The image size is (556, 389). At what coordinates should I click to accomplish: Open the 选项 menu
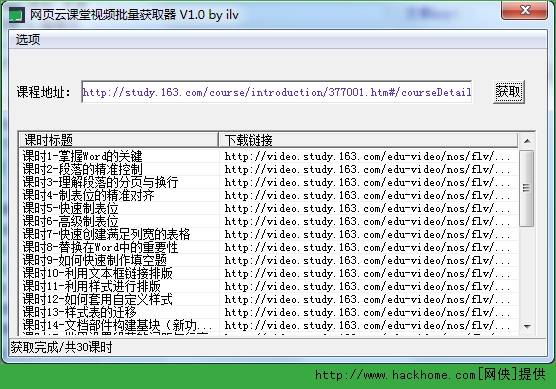28,39
